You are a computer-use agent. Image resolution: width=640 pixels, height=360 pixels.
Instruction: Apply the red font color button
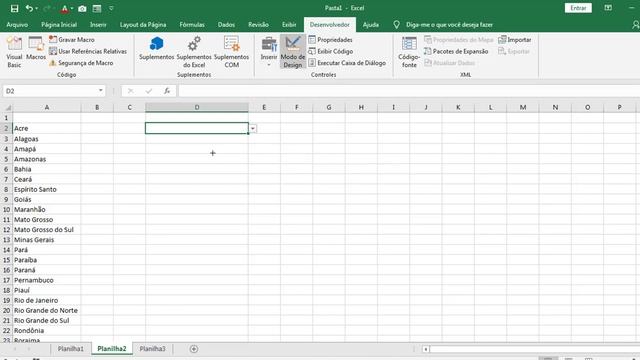tap(64, 8)
